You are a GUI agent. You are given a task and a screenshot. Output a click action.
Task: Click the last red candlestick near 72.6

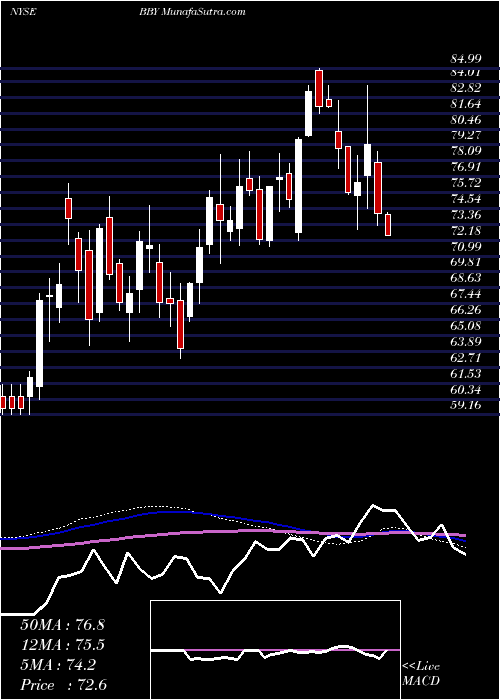(x=388, y=224)
